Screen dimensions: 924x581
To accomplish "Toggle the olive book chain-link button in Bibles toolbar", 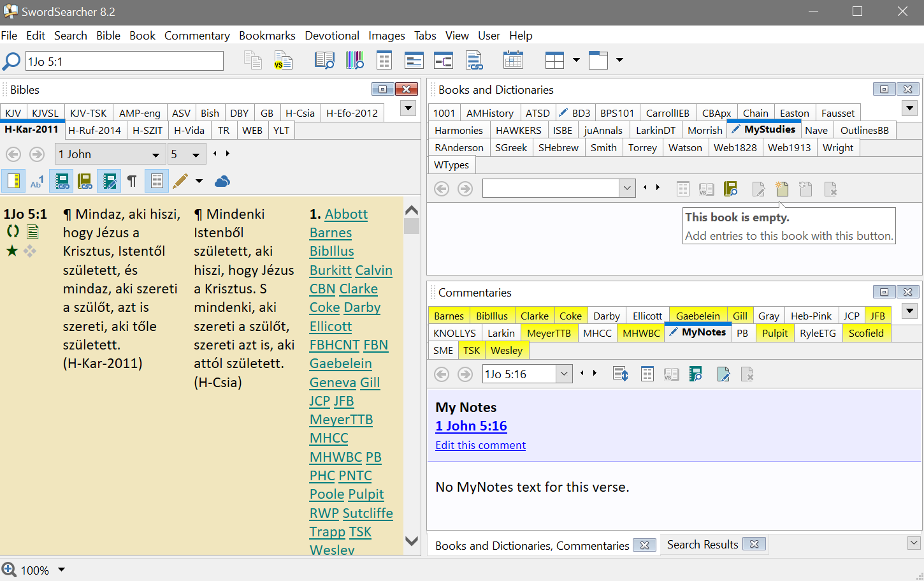I will (85, 181).
